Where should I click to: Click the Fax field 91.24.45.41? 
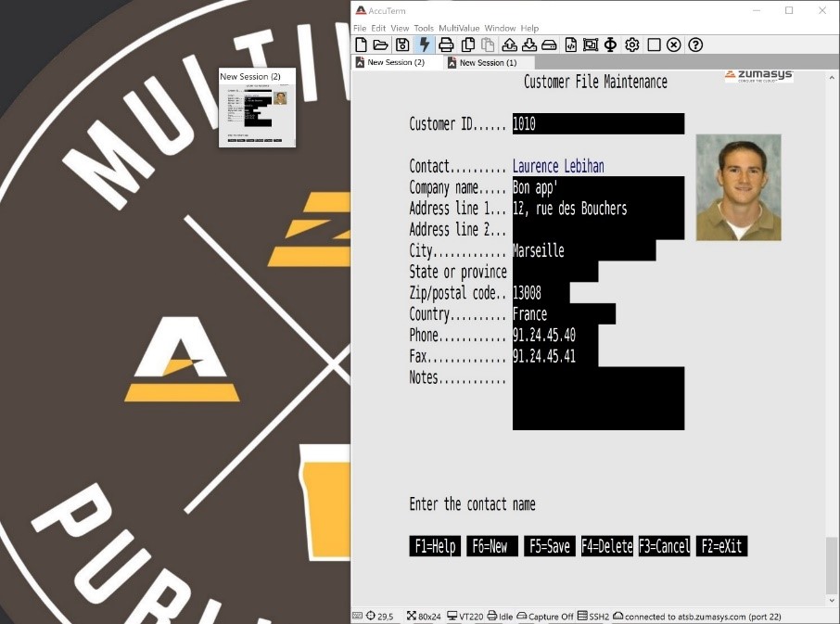click(555, 356)
